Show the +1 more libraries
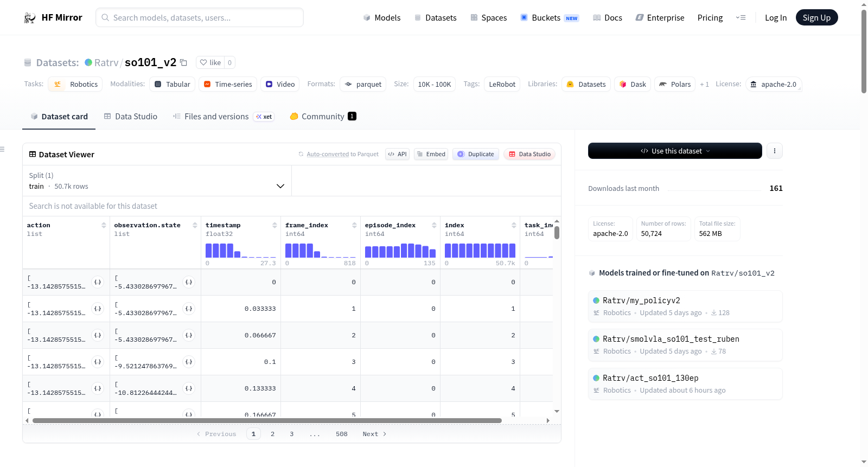This screenshot has width=868, height=467. pyautogui.click(x=704, y=84)
